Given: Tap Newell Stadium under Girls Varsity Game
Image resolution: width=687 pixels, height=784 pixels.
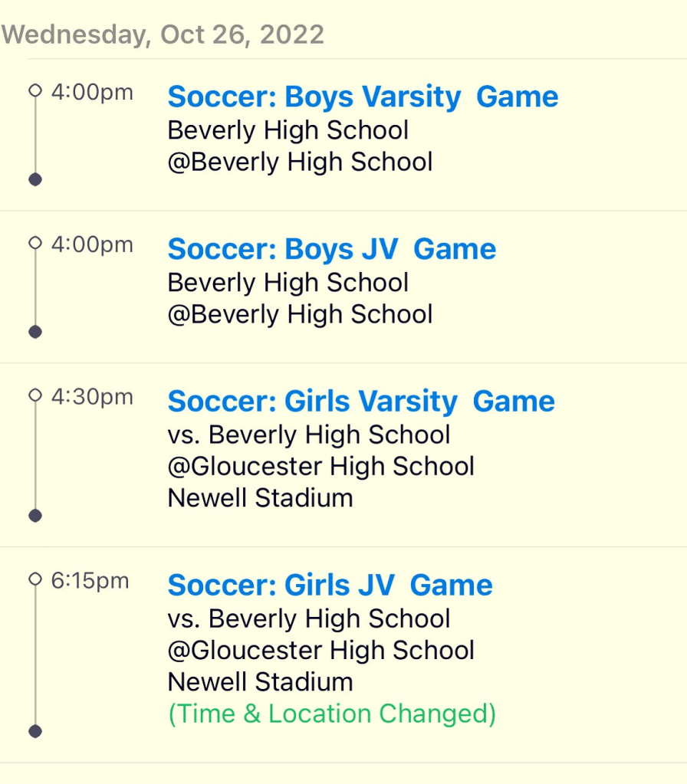Looking at the screenshot, I should [x=260, y=498].
